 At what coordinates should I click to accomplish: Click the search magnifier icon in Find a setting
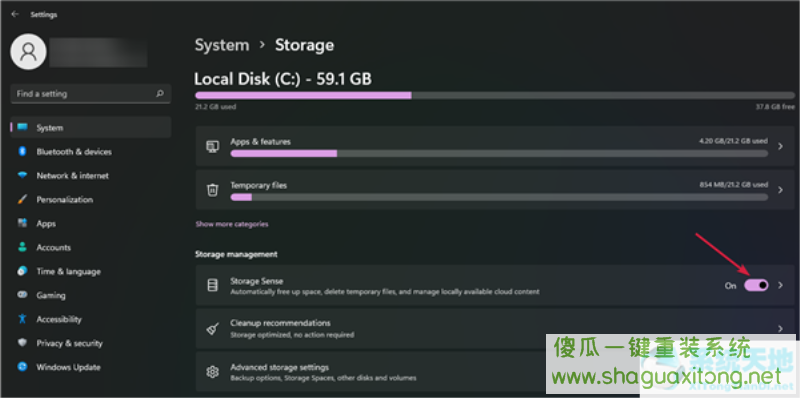(160, 93)
